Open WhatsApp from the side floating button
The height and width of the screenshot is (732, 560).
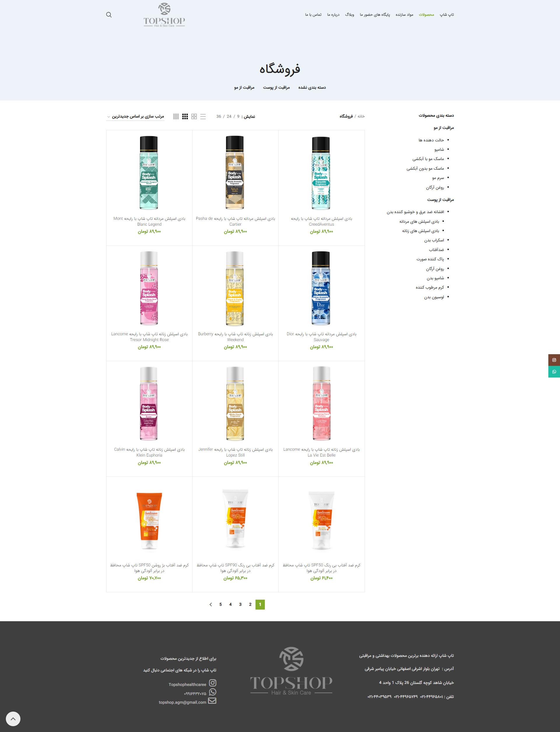click(554, 371)
